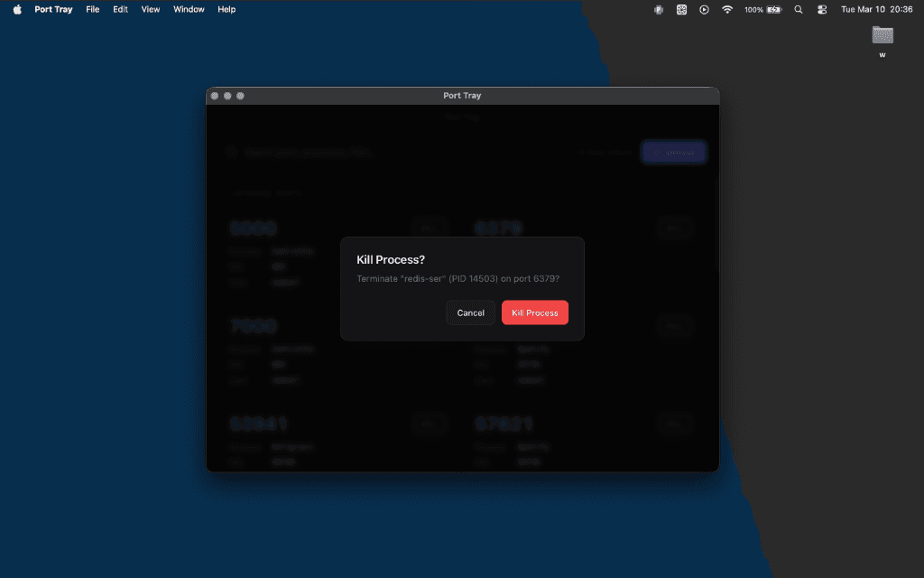This screenshot has width=924, height=578.
Task: Open the Apple menu
Action: tap(17, 9)
